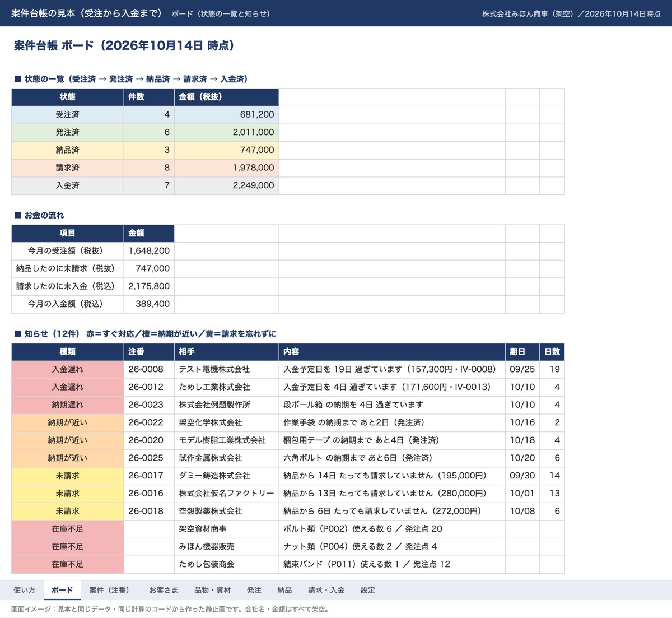
Task: Click 架空化学株式会社 customer cell
Action: pos(227,422)
